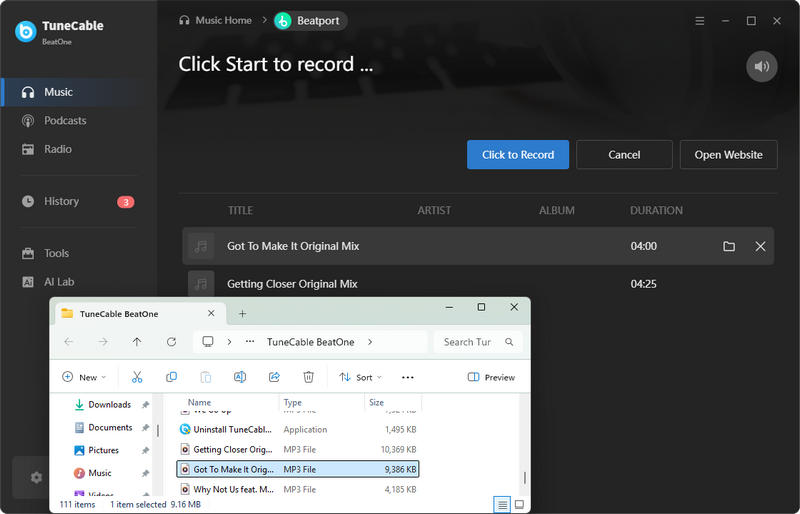The width and height of the screenshot is (800, 514).
Task: Cancel the recording task
Action: pos(624,155)
